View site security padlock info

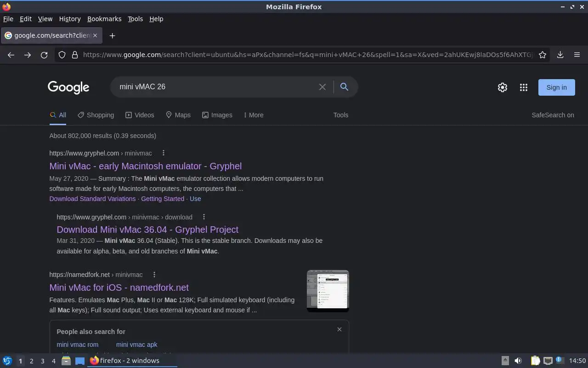click(x=75, y=55)
